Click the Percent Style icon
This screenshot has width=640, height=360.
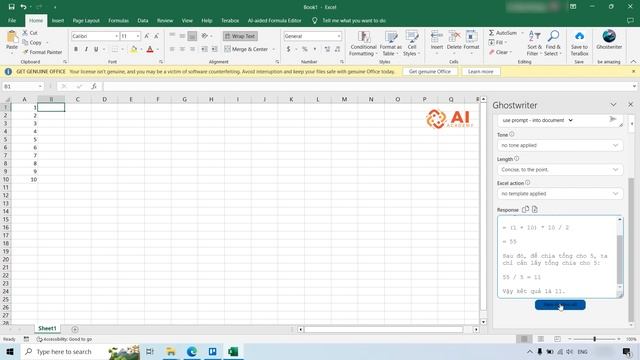pyautogui.click(x=304, y=49)
